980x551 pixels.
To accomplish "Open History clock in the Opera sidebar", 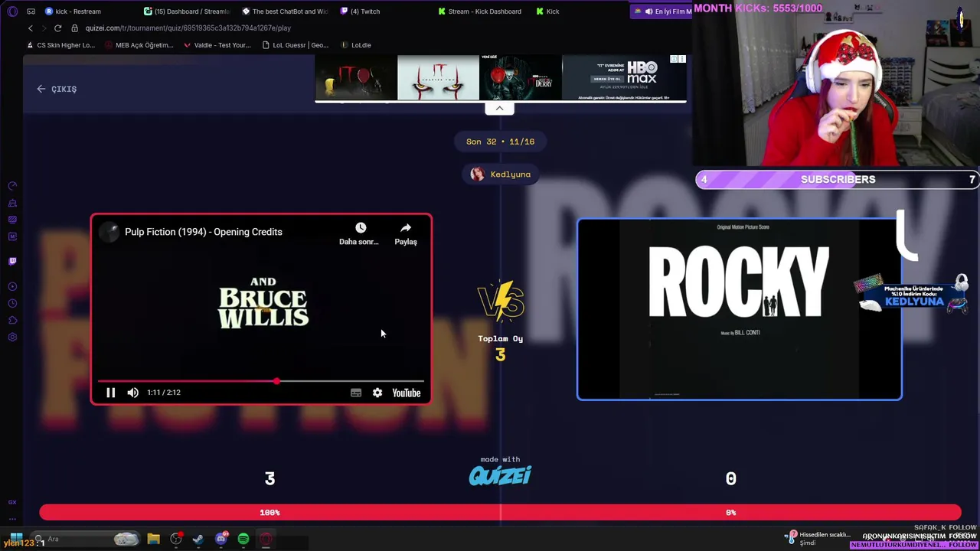I will (12, 303).
